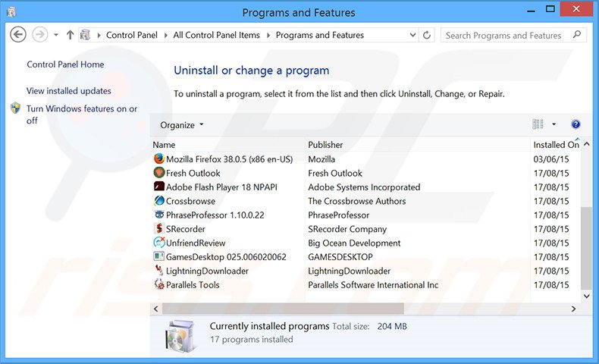Select the Adobe Flash Player icon
Screen dimensions: 599x364
159,187
